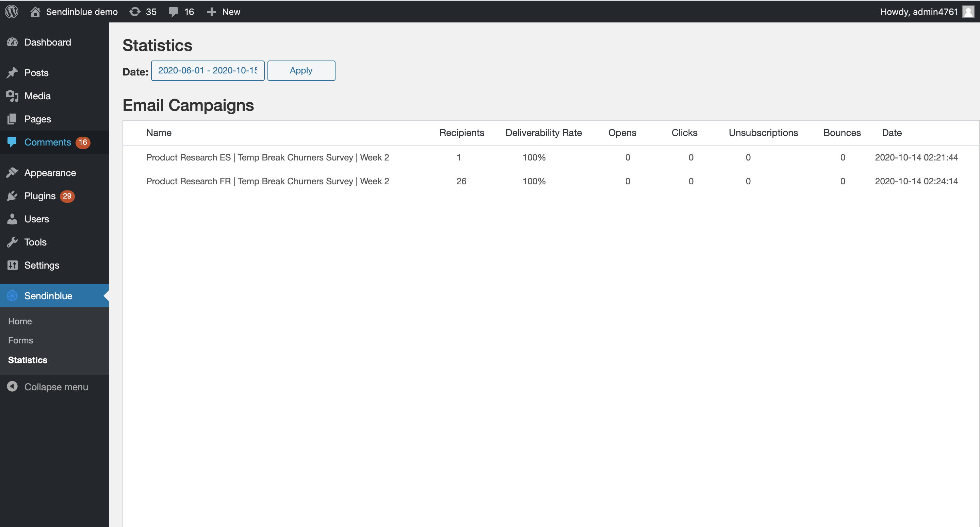
Task: Click the plus New content icon
Action: (212, 12)
